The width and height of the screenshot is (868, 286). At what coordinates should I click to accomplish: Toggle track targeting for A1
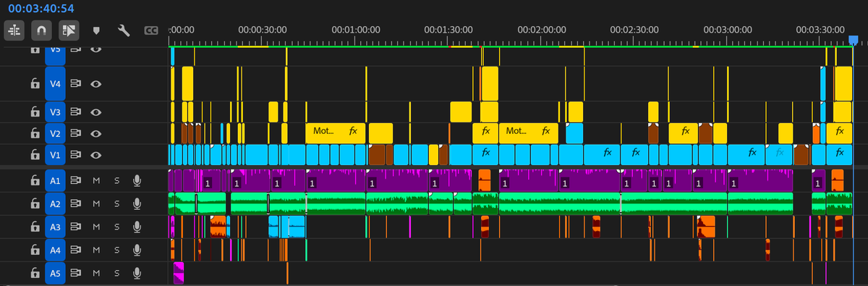click(x=55, y=182)
